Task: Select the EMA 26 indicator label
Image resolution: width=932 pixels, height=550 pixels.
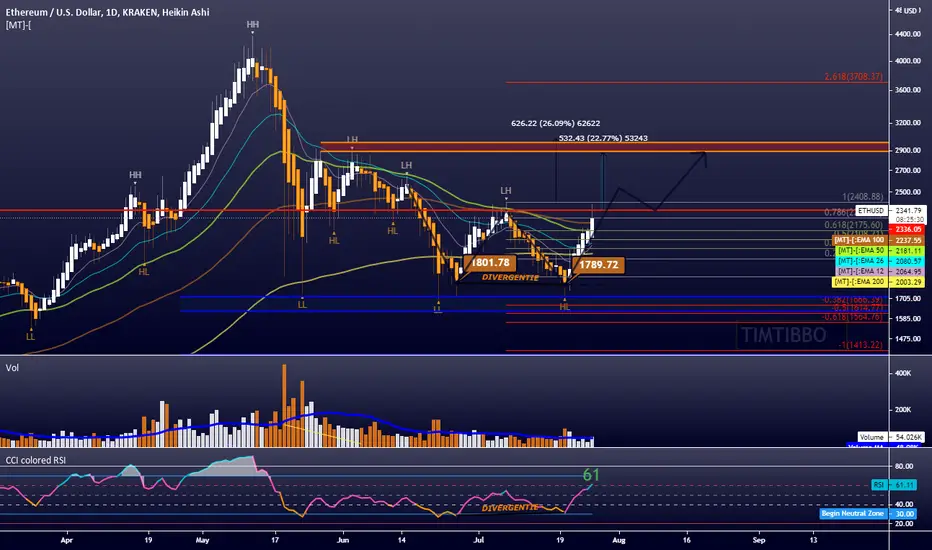Action: pos(861,261)
